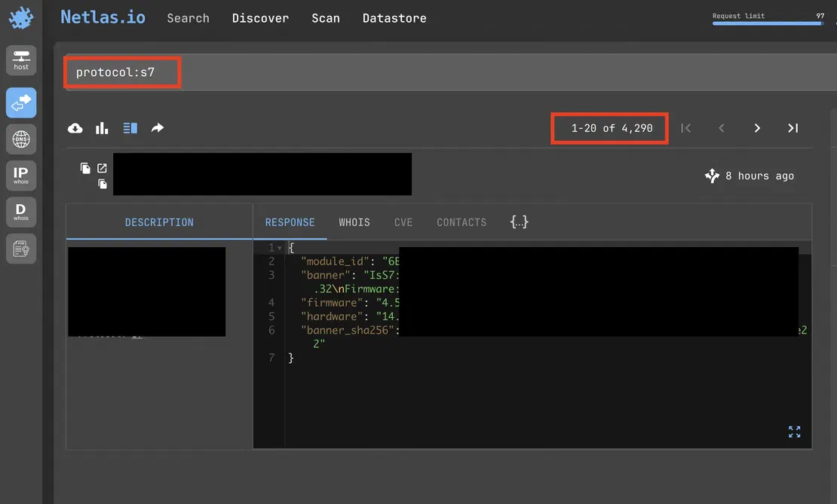The height and width of the screenshot is (504, 837).
Task: Open the CVE tab
Action: pos(403,222)
